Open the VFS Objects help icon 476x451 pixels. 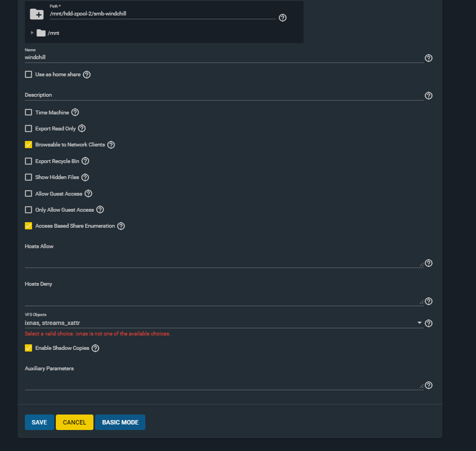pyautogui.click(x=428, y=323)
